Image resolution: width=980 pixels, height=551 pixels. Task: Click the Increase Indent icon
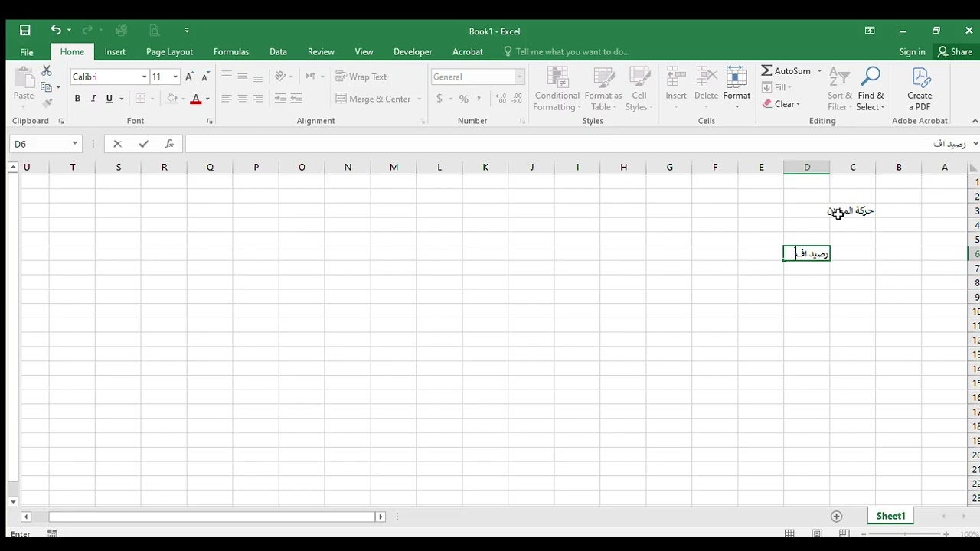[296, 99]
